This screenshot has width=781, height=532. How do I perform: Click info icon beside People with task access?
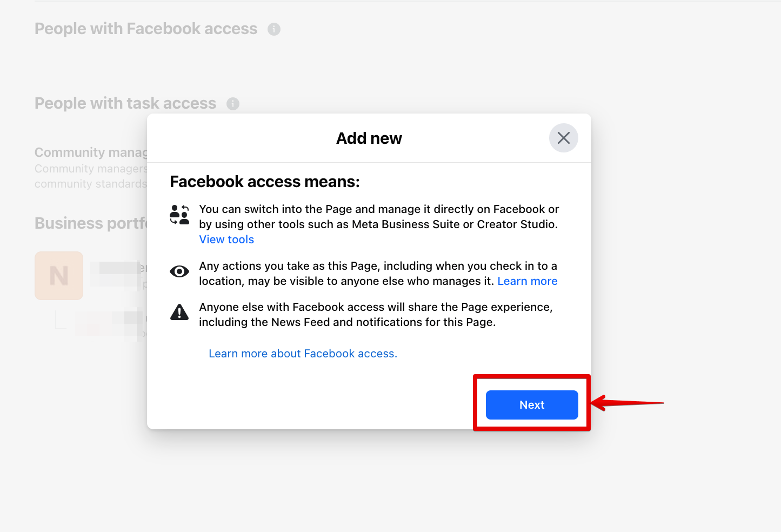233,104
